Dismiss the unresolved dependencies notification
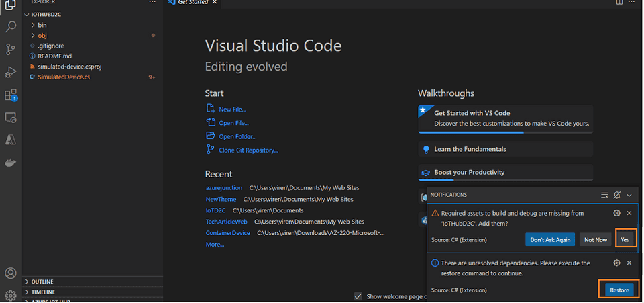Screen dimensions: 644x303 coord(629,263)
